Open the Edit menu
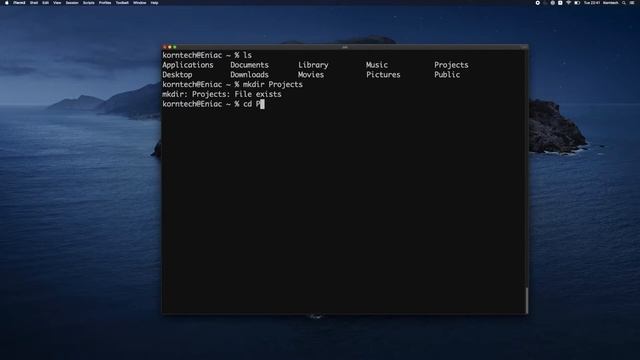This screenshot has width=640, height=360. pyautogui.click(x=45, y=3)
